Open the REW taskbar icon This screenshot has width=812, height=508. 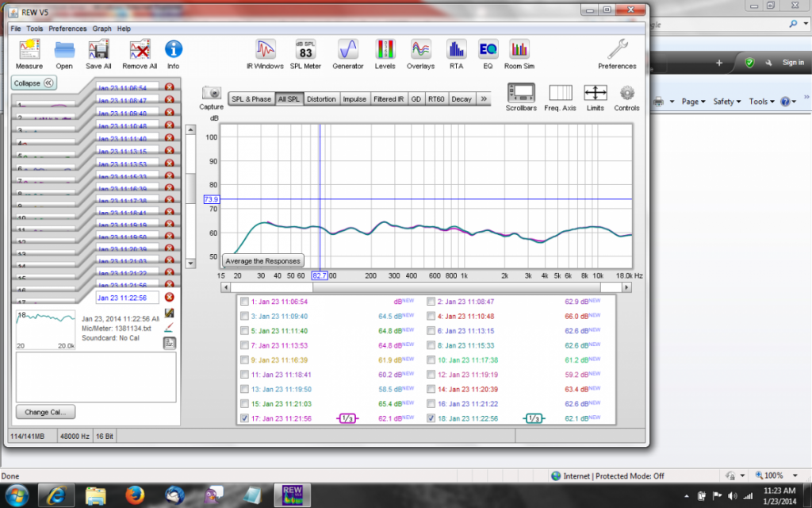pos(292,495)
